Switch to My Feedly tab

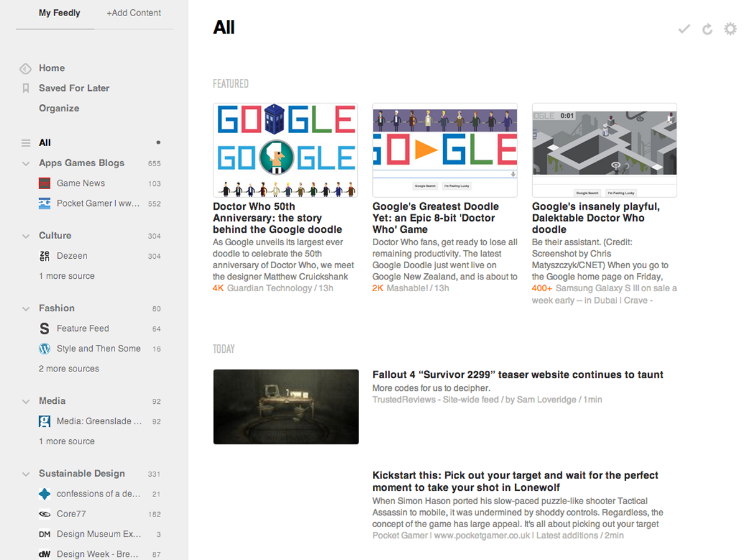click(59, 12)
